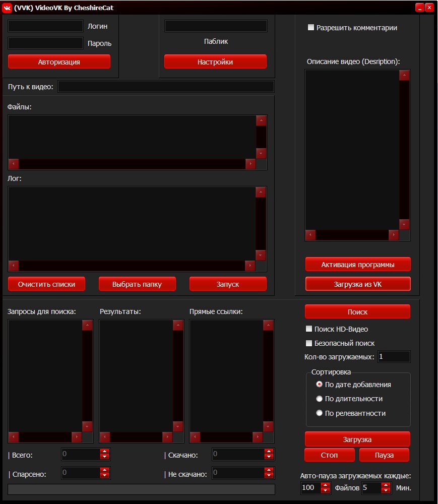This screenshot has width=438, height=504.
Task: Click the Пауза button
Action: click(x=384, y=455)
